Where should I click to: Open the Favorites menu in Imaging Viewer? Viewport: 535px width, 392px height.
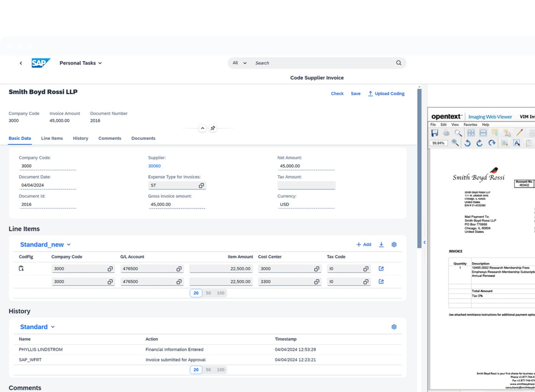[x=470, y=125]
